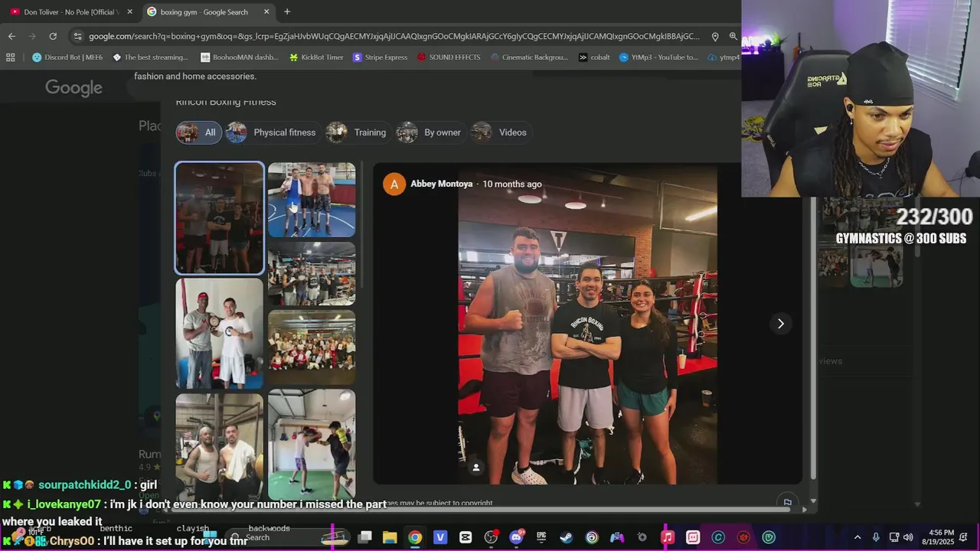Open a new browser tab
This screenshot has height=551, width=980.
287,11
